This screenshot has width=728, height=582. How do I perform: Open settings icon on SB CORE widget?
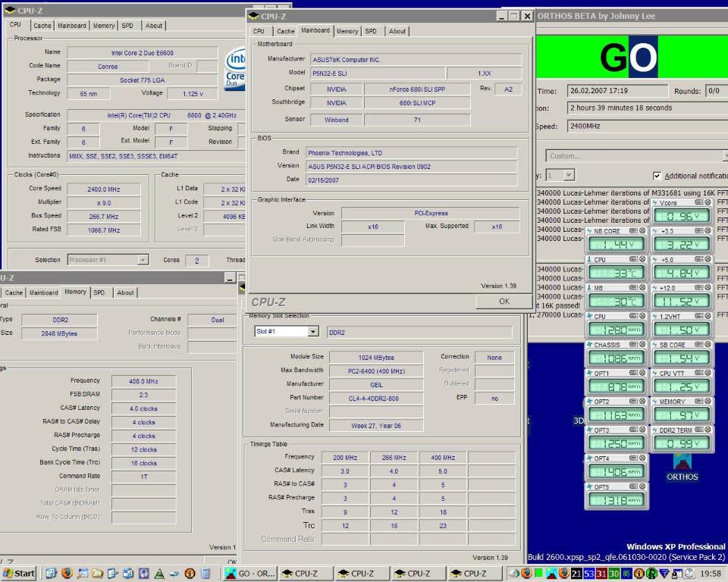(x=698, y=344)
